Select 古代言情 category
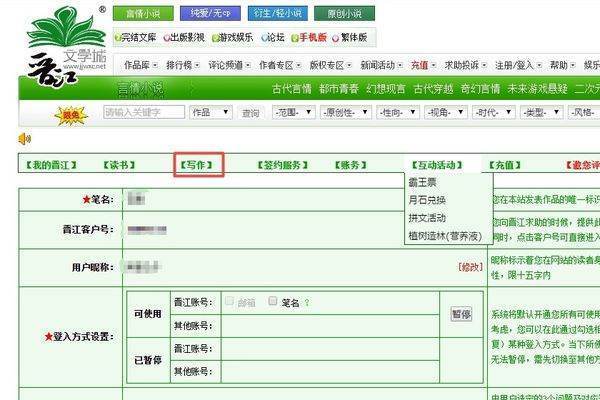 point(292,89)
